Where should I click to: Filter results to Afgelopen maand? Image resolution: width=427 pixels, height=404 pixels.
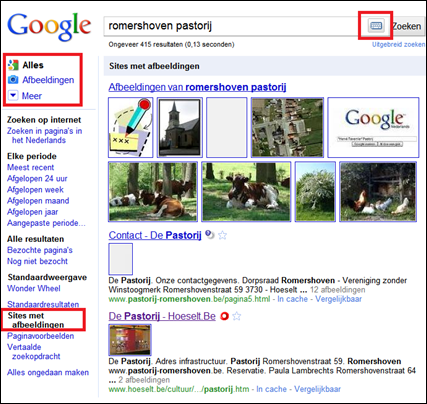pos(38,201)
